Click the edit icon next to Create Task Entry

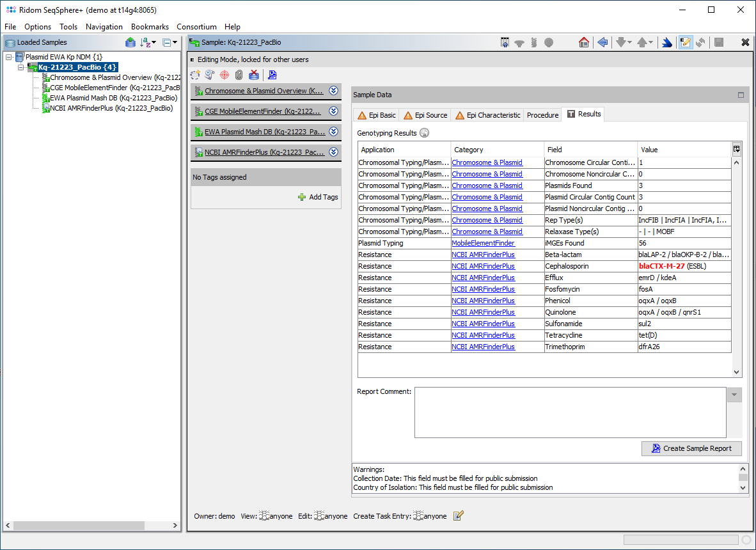458,516
